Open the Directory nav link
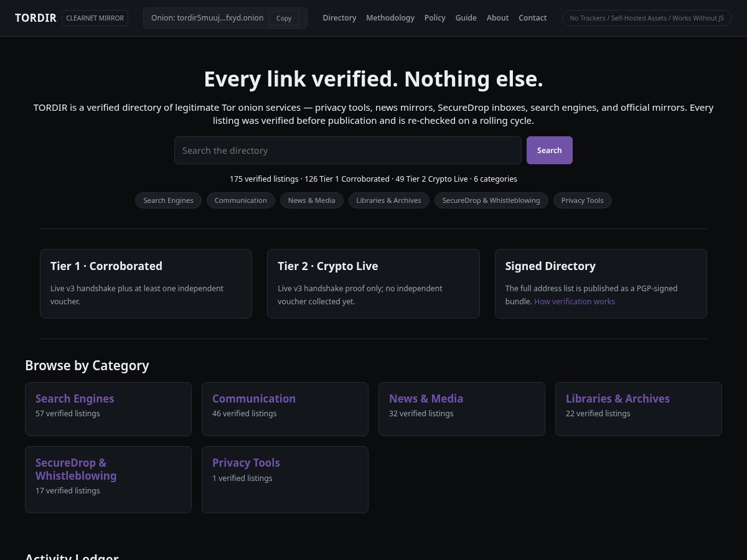Image resolution: width=747 pixels, height=560 pixels. tap(339, 18)
